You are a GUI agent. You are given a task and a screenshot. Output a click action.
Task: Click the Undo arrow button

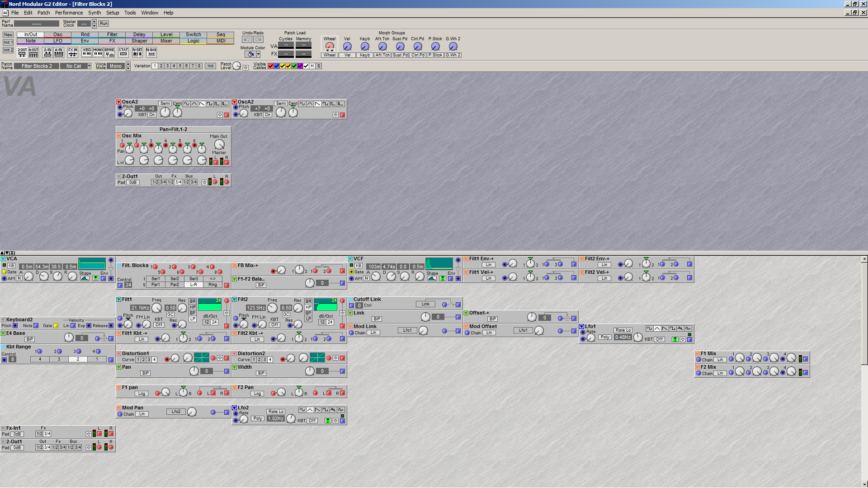247,39
